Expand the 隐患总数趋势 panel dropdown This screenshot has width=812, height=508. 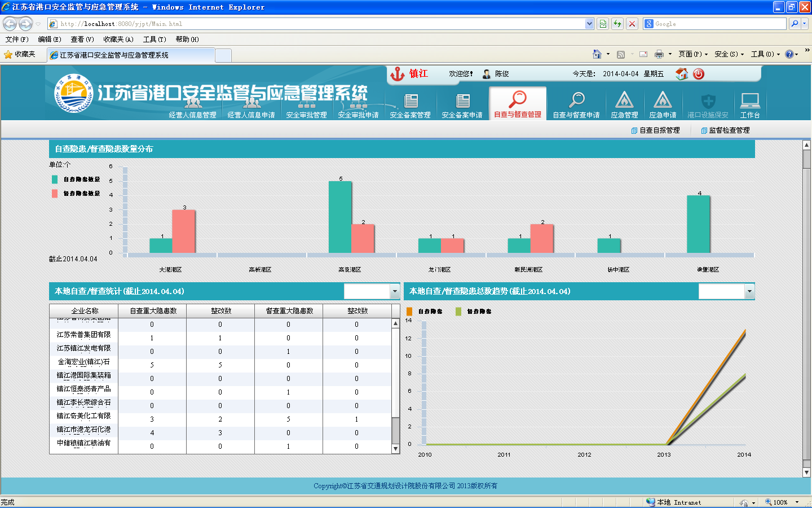tap(749, 291)
